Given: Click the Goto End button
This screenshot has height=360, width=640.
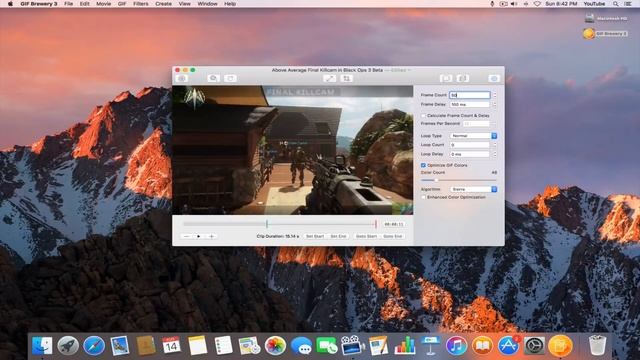Looking at the screenshot, I should (393, 236).
